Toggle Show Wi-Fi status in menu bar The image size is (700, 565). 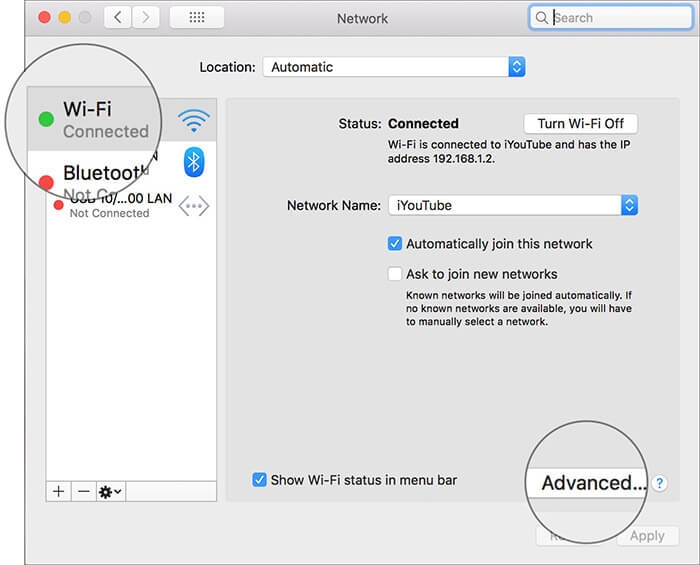click(259, 480)
